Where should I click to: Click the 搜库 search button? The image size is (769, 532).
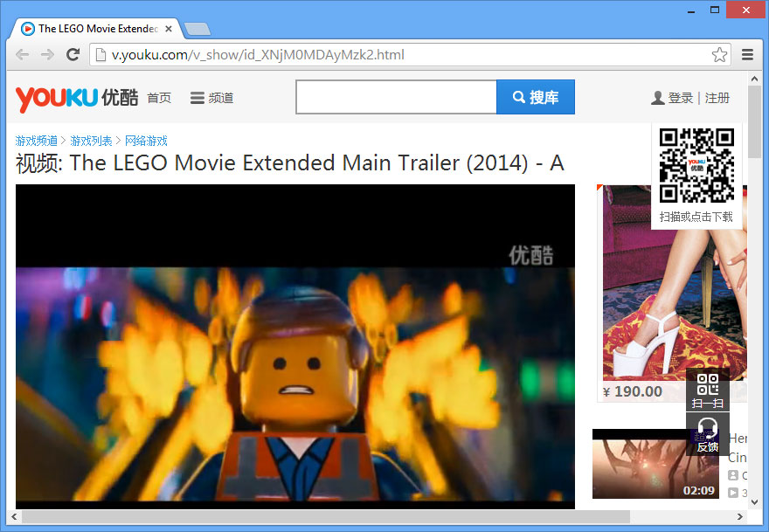536,97
